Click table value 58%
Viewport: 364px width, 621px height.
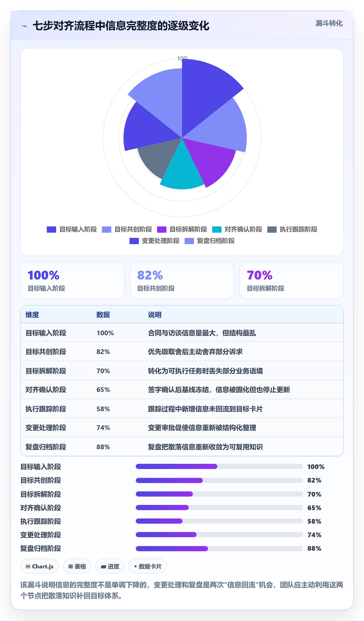tap(103, 409)
